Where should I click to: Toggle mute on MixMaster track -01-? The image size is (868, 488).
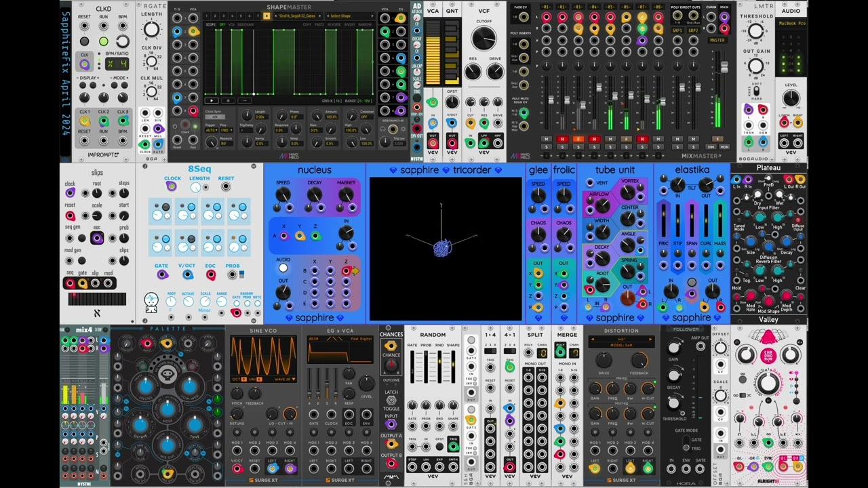(x=546, y=139)
